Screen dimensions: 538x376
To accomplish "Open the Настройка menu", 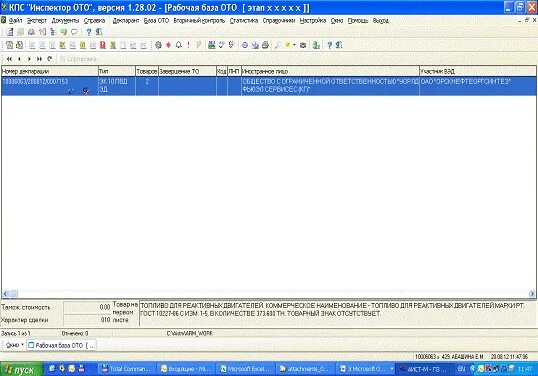I will [x=313, y=21].
